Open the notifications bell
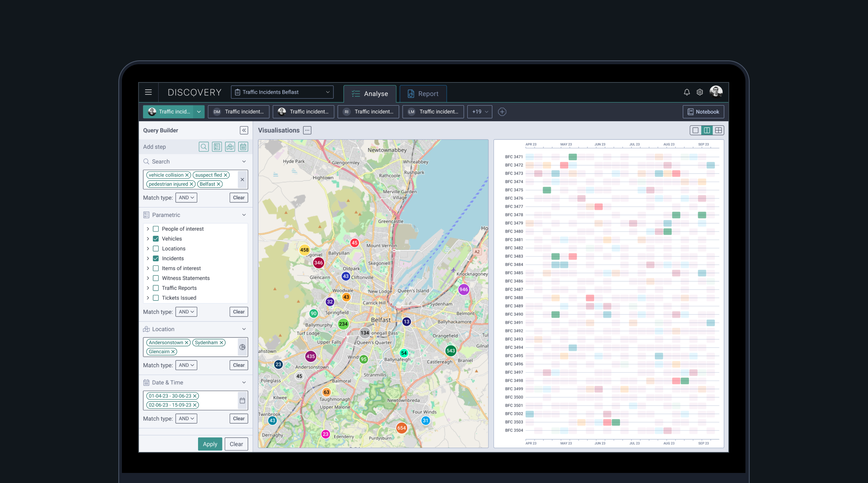 tap(687, 92)
